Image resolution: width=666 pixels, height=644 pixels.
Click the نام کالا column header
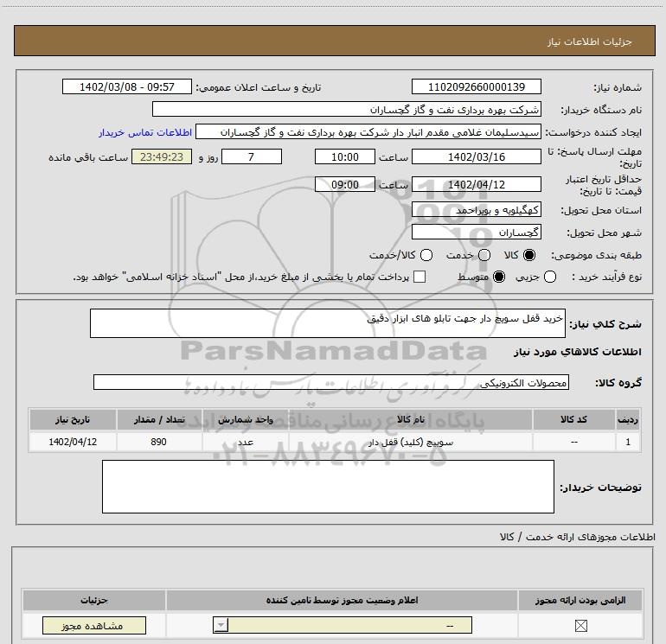click(410, 419)
